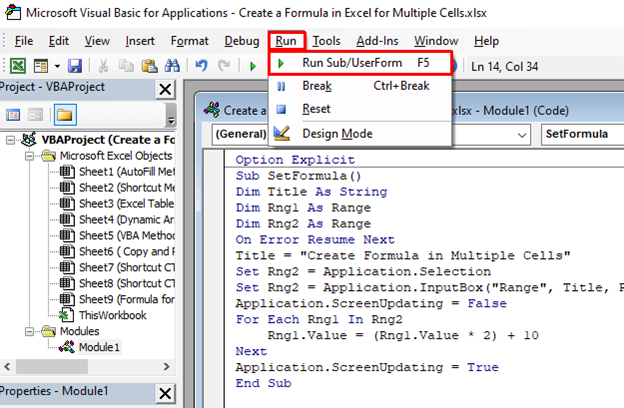Click the Save icon in toolbar
Viewport: 624px width, 408px height.
click(x=74, y=65)
